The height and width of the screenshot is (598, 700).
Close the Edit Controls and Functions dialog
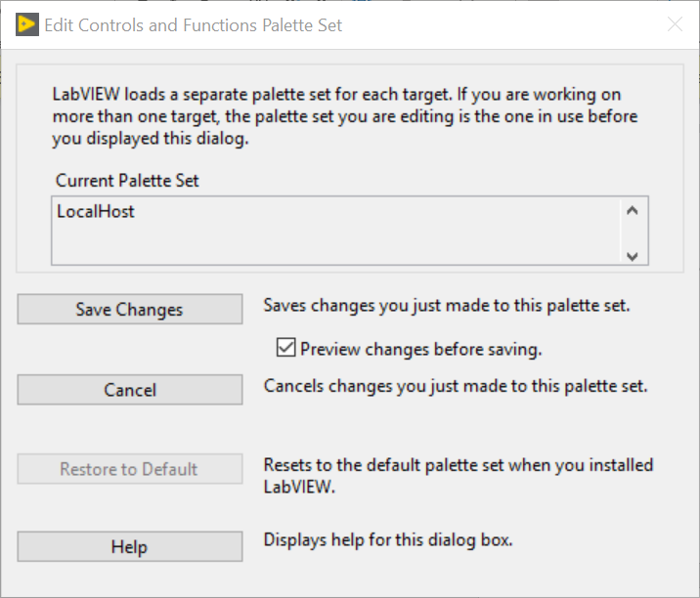coord(675,24)
